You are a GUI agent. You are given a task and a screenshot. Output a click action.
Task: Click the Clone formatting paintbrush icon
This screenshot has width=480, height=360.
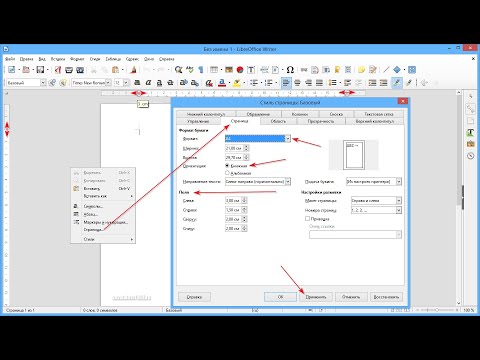coord(134,70)
